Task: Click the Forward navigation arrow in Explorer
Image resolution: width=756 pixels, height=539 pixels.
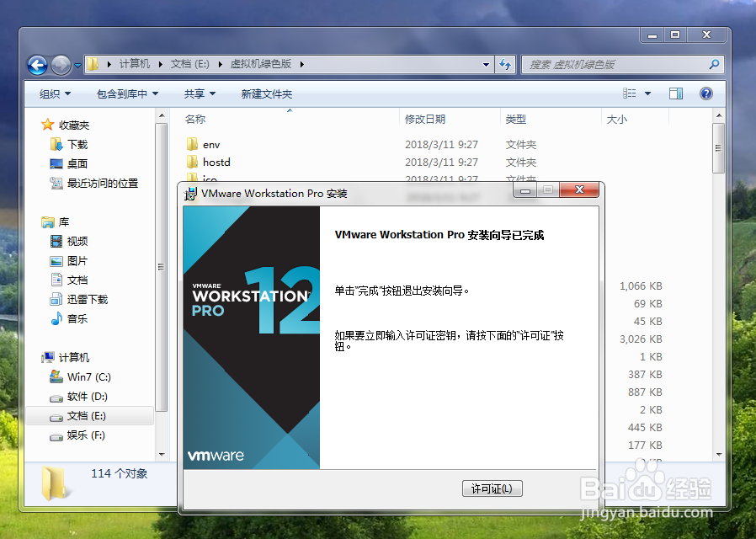Action: [61, 65]
